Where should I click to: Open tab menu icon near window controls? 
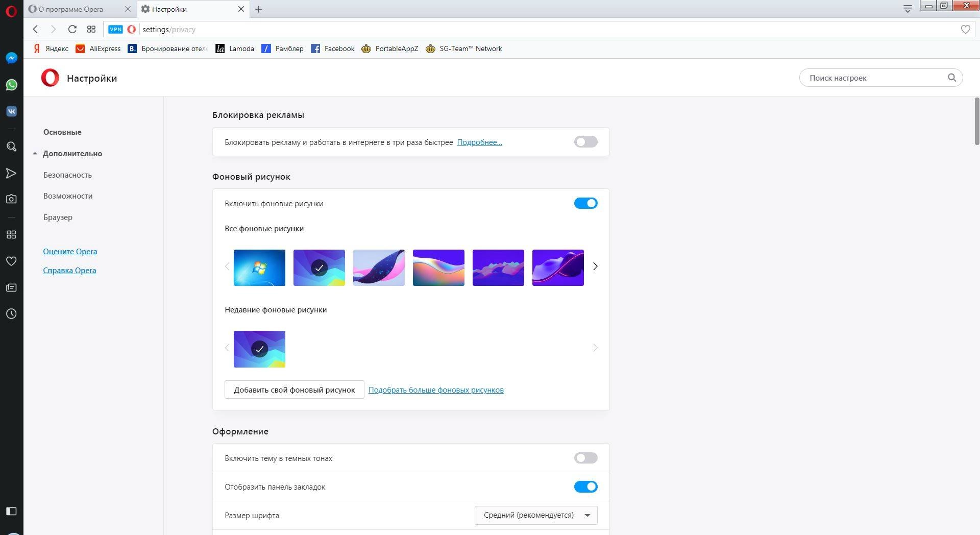pyautogui.click(x=908, y=9)
